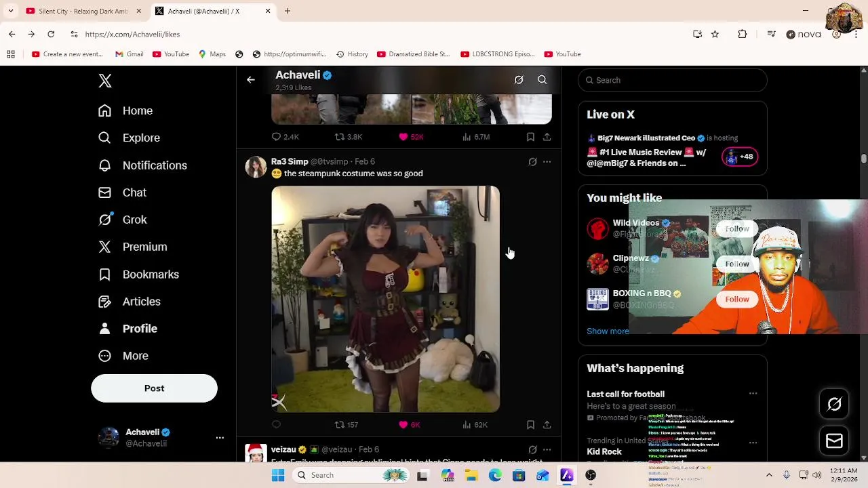This screenshot has width=868, height=488.
Task: Share the post with 6.7M views
Action: pyautogui.click(x=547, y=137)
